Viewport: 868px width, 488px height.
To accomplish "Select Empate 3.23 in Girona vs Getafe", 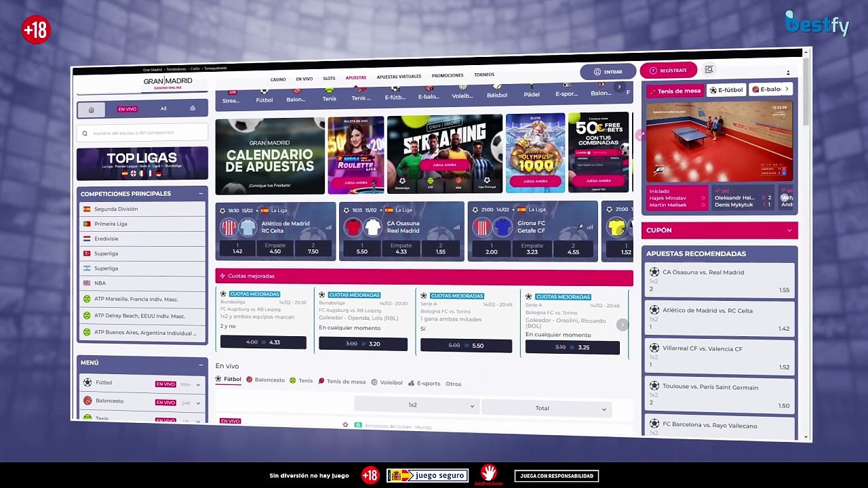I will pos(532,249).
